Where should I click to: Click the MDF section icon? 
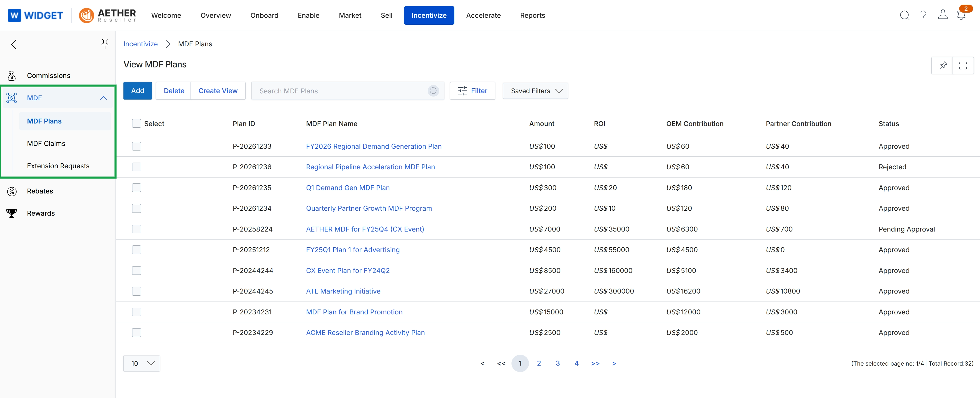tap(12, 98)
